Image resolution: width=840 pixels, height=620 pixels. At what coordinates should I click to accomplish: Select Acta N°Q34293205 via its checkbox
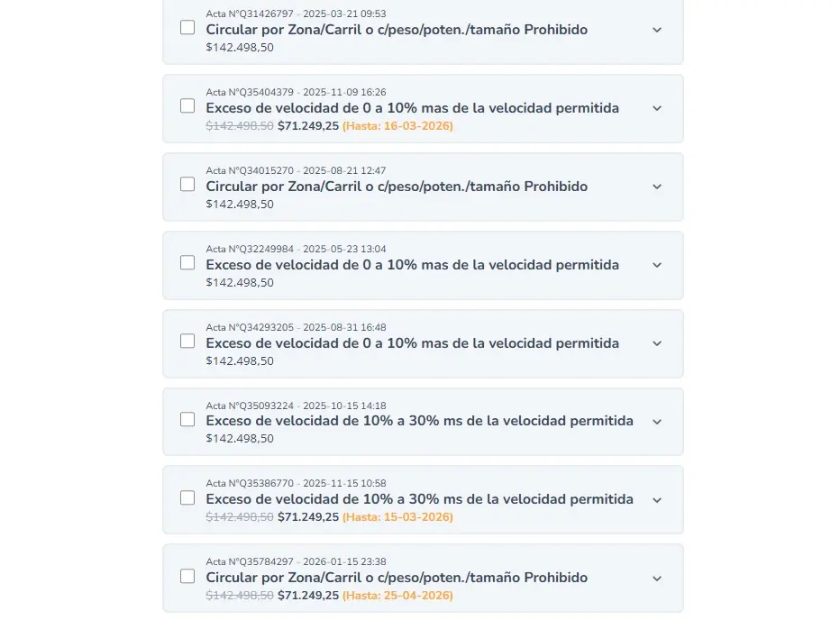click(x=187, y=341)
